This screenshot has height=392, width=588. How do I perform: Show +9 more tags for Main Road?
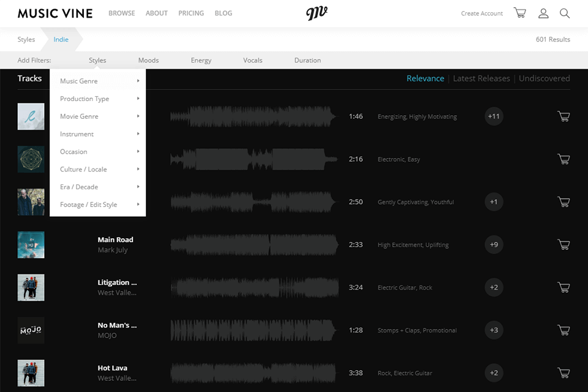(x=494, y=244)
